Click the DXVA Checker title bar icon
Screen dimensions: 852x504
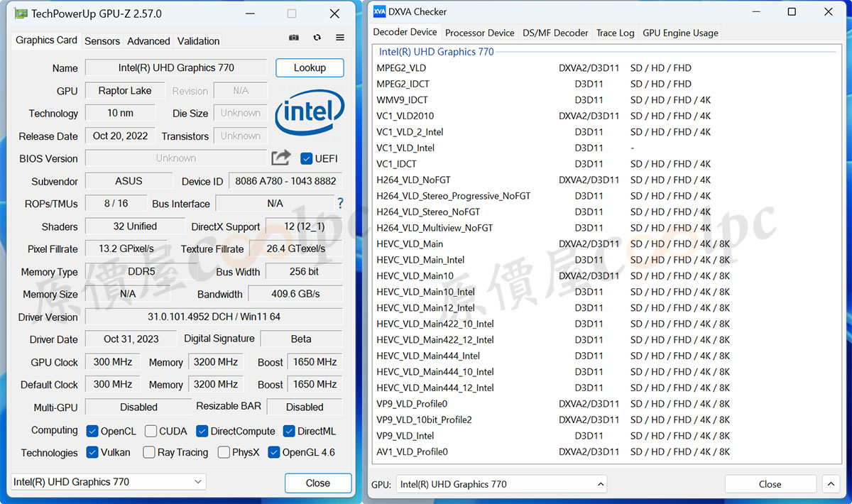point(379,11)
